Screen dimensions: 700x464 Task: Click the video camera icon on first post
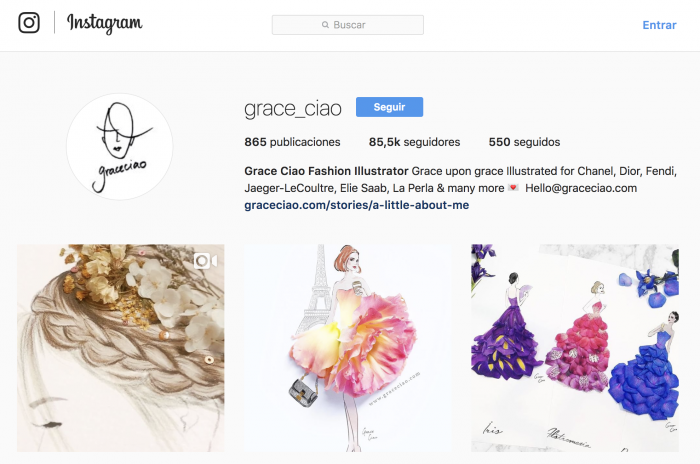click(205, 261)
